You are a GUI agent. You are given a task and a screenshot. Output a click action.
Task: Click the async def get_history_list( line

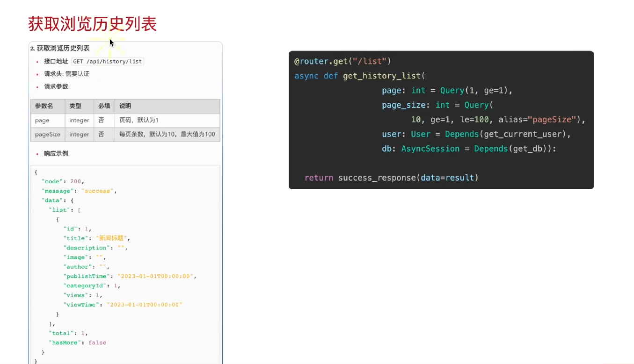(x=359, y=76)
